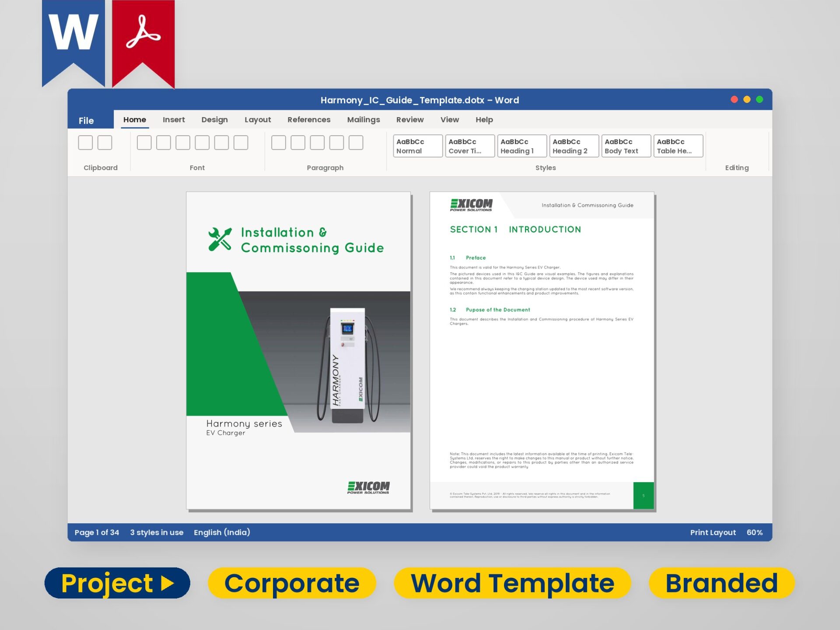This screenshot has height=630, width=840.
Task: Click the yellow Word Template tag
Action: (x=512, y=583)
